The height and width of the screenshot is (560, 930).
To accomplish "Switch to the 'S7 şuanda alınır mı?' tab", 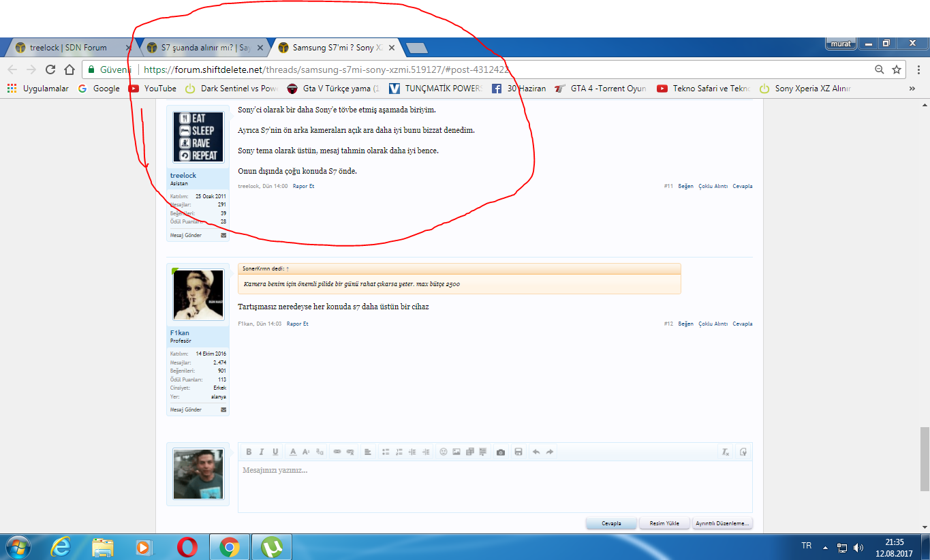I will pyautogui.click(x=206, y=48).
